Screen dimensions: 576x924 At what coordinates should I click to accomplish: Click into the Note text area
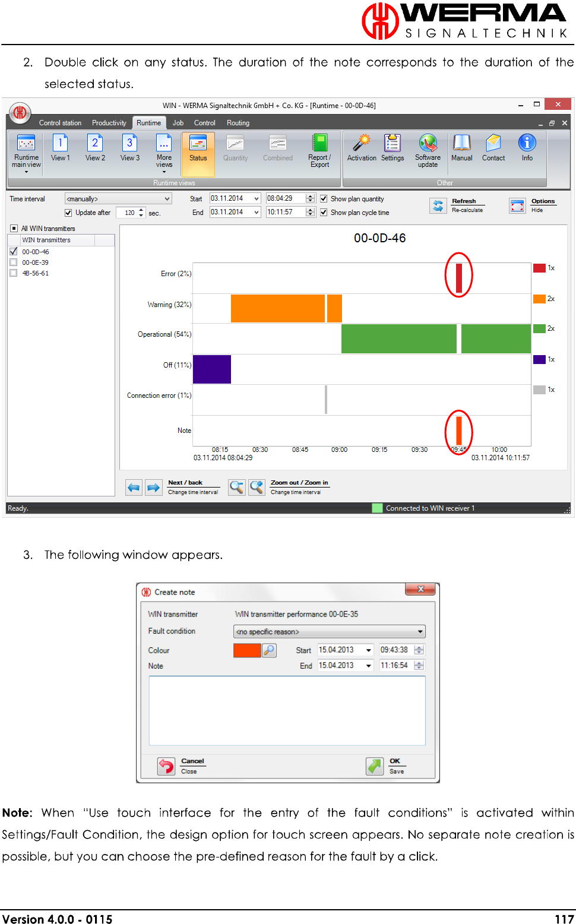click(x=287, y=710)
